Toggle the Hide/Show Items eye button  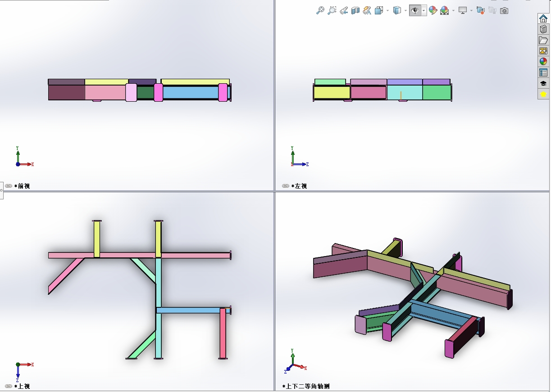coord(415,10)
